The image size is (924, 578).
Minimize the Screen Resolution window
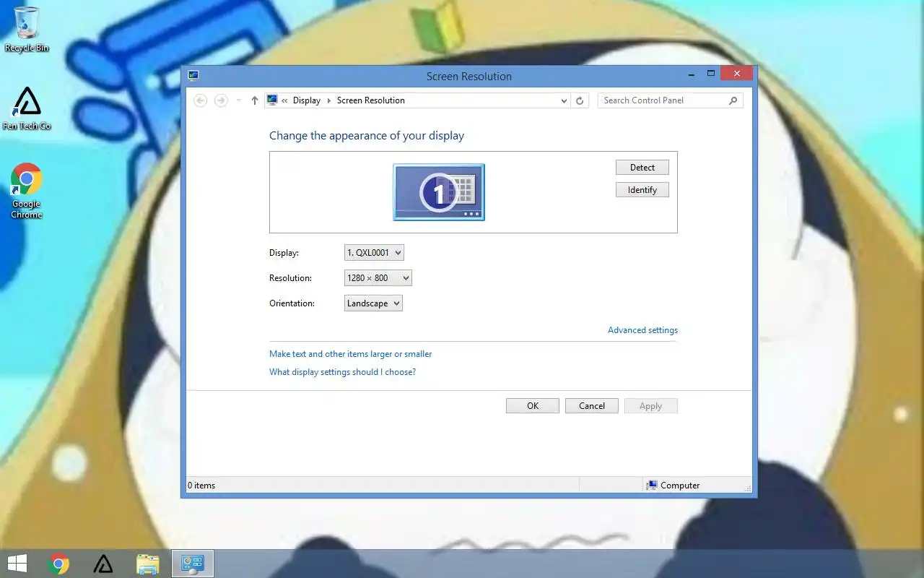(x=692, y=74)
